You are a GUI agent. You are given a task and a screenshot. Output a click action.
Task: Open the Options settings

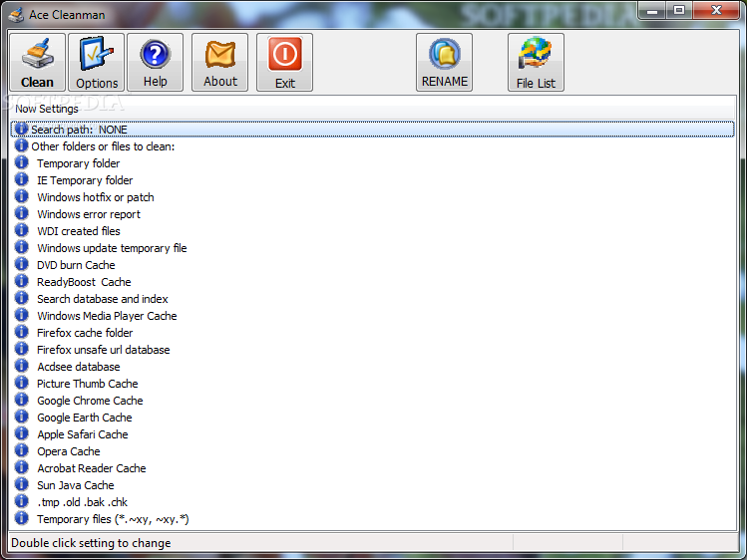coord(96,63)
